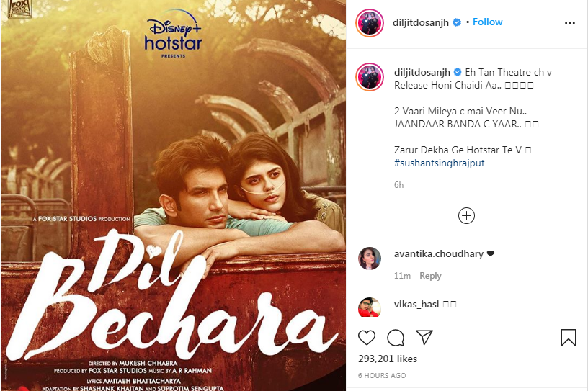Open the three-dot more options menu
Screen dimensions: 588x391
click(569, 23)
